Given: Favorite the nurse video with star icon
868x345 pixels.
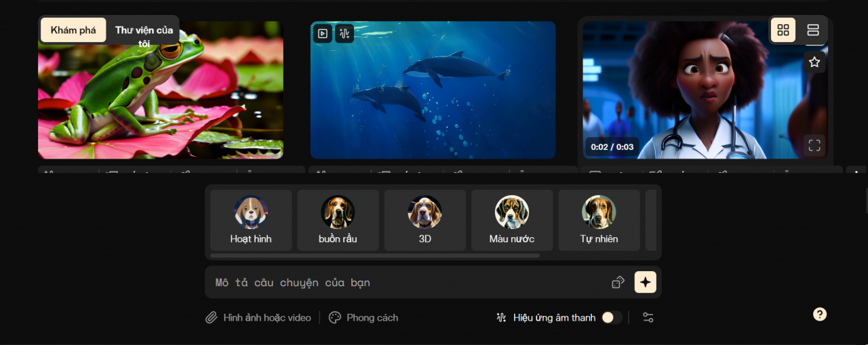Looking at the screenshot, I should tap(814, 62).
